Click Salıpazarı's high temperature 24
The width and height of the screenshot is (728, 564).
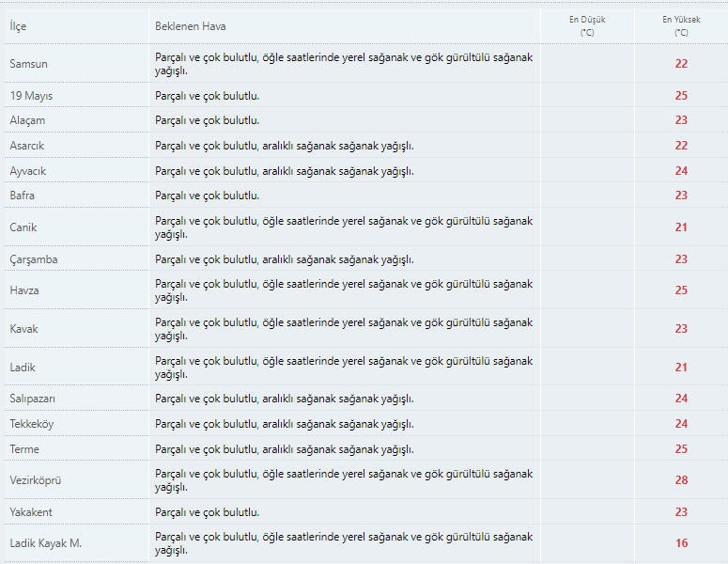click(x=681, y=399)
